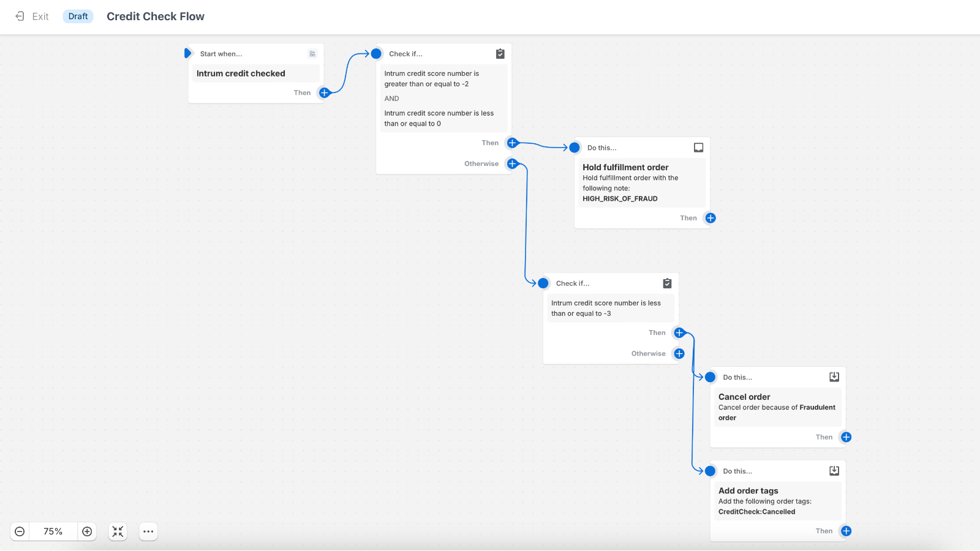Open the more options ellipsis in the bottom toolbar
Image resolution: width=980 pixels, height=551 pixels.
tap(148, 531)
